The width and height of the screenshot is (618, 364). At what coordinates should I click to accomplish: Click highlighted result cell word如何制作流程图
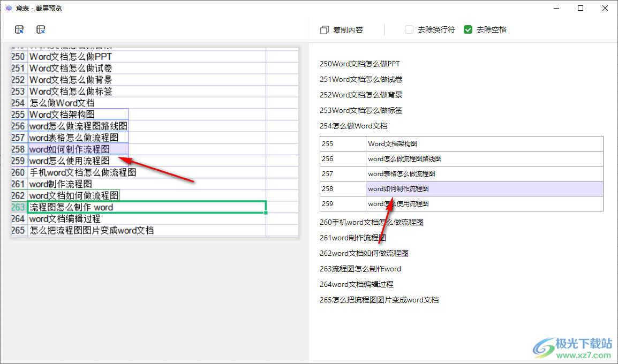(x=485, y=189)
